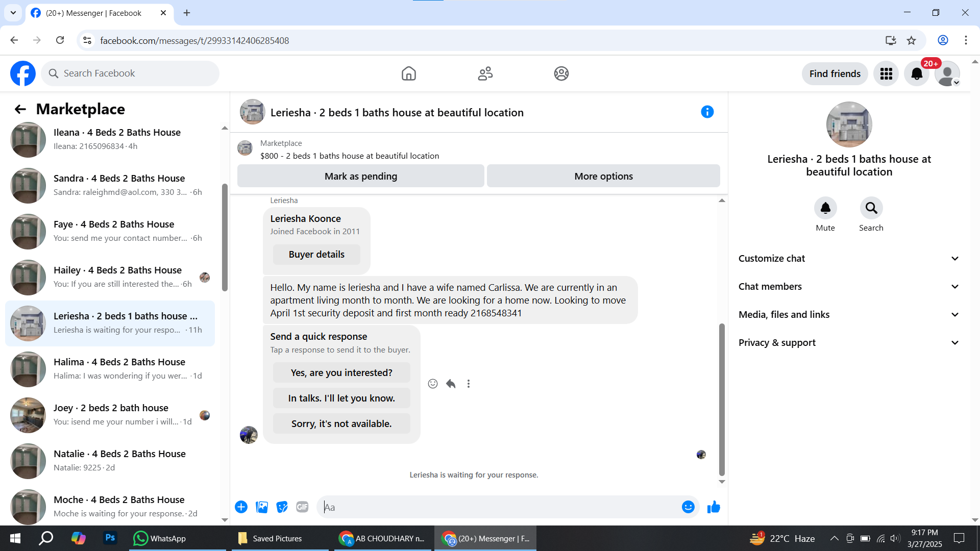
Task: Click Mark as pending button
Action: tap(361, 176)
